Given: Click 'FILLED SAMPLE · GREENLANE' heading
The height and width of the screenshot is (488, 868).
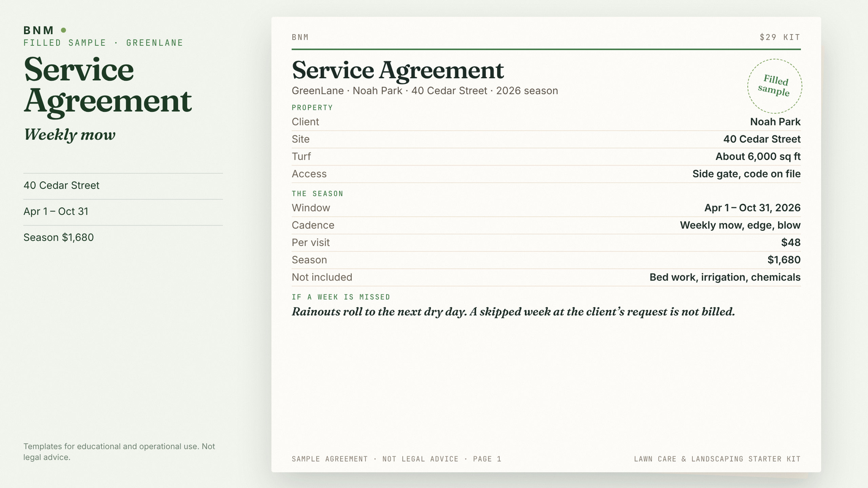Looking at the screenshot, I should pos(103,43).
